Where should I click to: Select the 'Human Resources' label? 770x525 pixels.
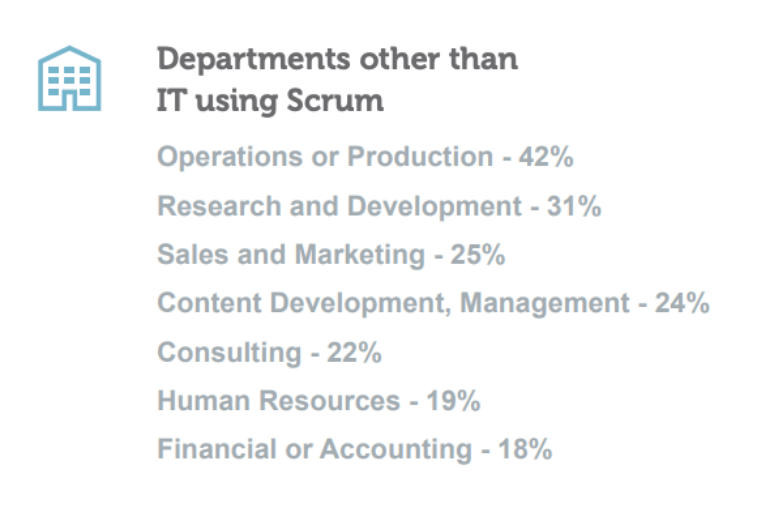point(279,401)
